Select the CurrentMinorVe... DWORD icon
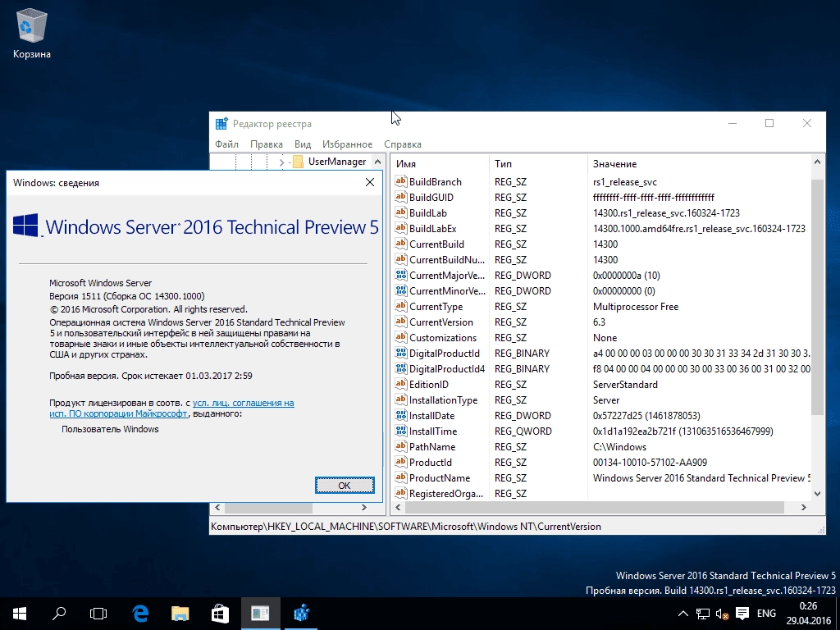Screen dimensions: 840x630 pyautogui.click(x=400, y=290)
